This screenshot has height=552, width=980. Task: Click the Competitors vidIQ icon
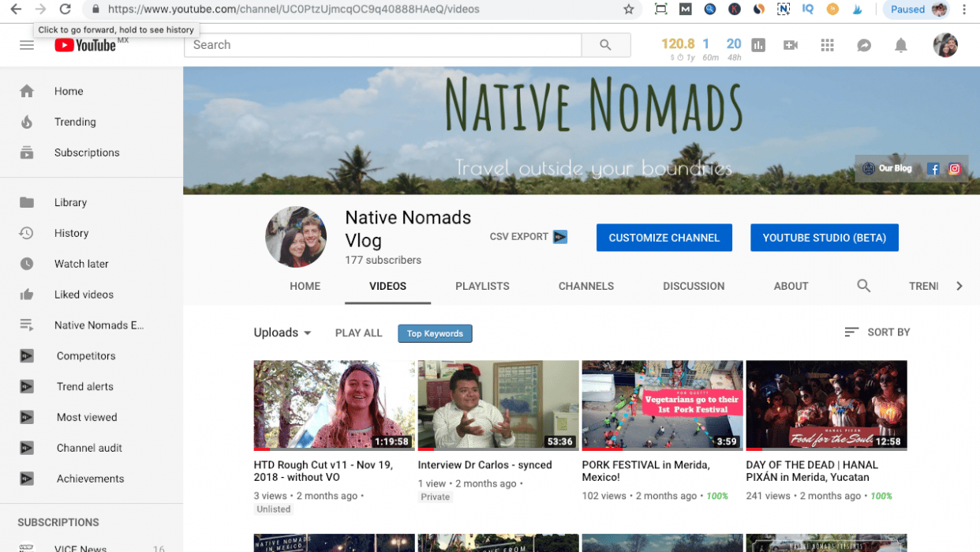[x=27, y=356]
